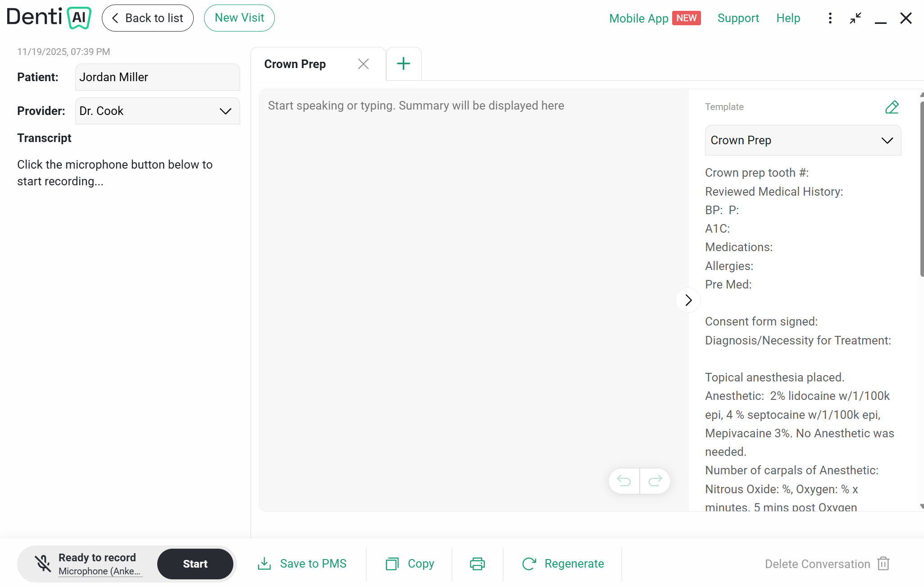This screenshot has height=587, width=924.
Task: Click the undo arrow icon
Action: click(x=624, y=481)
